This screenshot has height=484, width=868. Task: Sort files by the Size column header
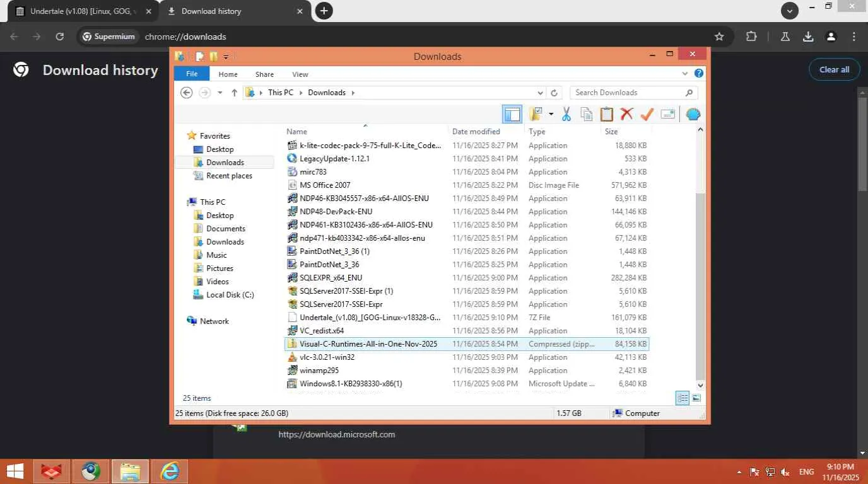626,132
